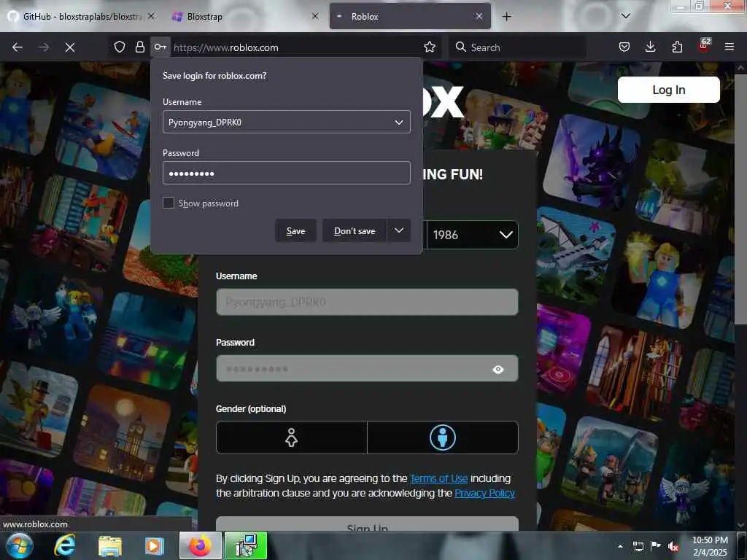
Task: Click the Roblox signup Password field
Action: (x=367, y=368)
